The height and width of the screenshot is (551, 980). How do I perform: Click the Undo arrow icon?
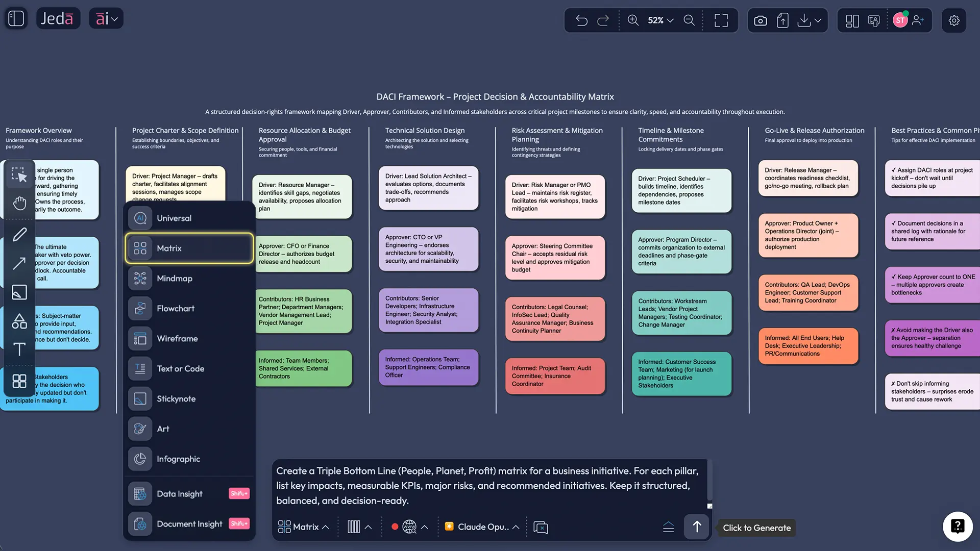pyautogui.click(x=581, y=20)
